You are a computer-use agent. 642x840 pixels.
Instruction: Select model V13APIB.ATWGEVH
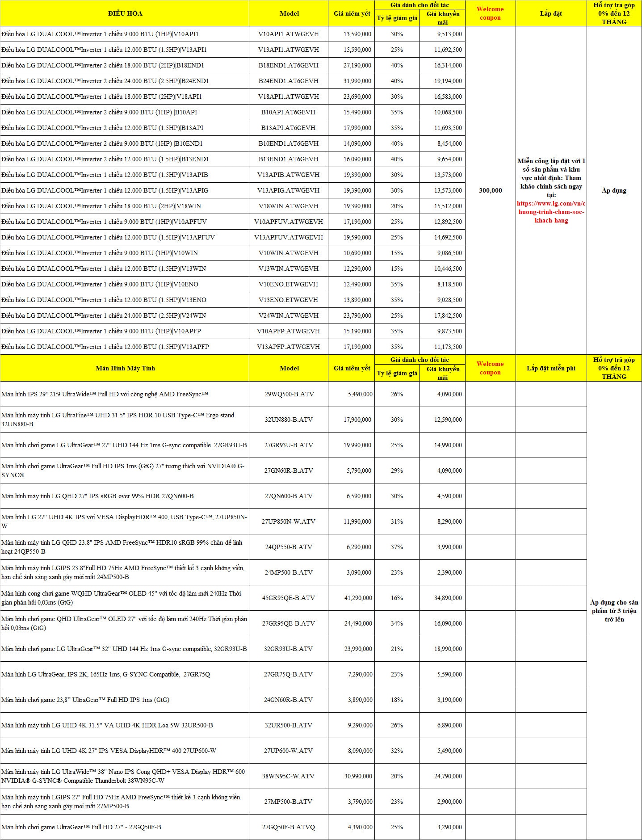point(289,175)
